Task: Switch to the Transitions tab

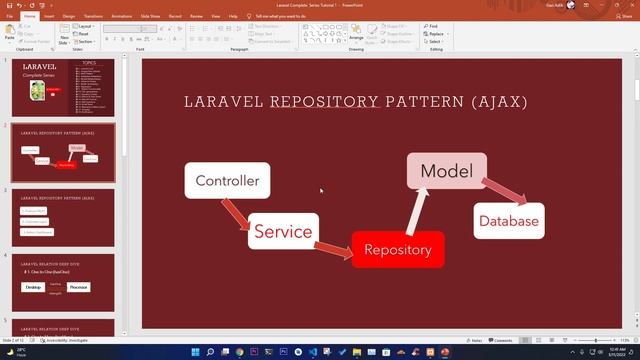Action: coord(93,16)
